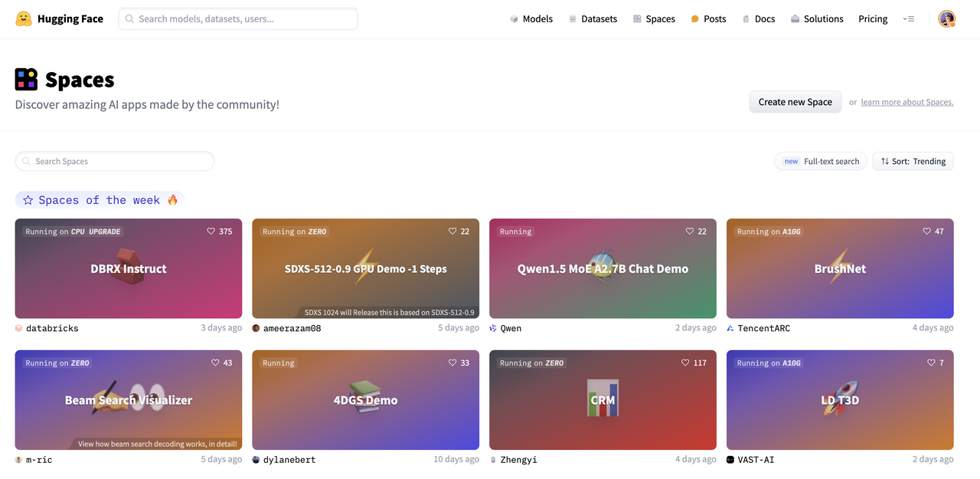Focus the Search Spaces input field
Screen dimensions: 980x479
pos(115,161)
